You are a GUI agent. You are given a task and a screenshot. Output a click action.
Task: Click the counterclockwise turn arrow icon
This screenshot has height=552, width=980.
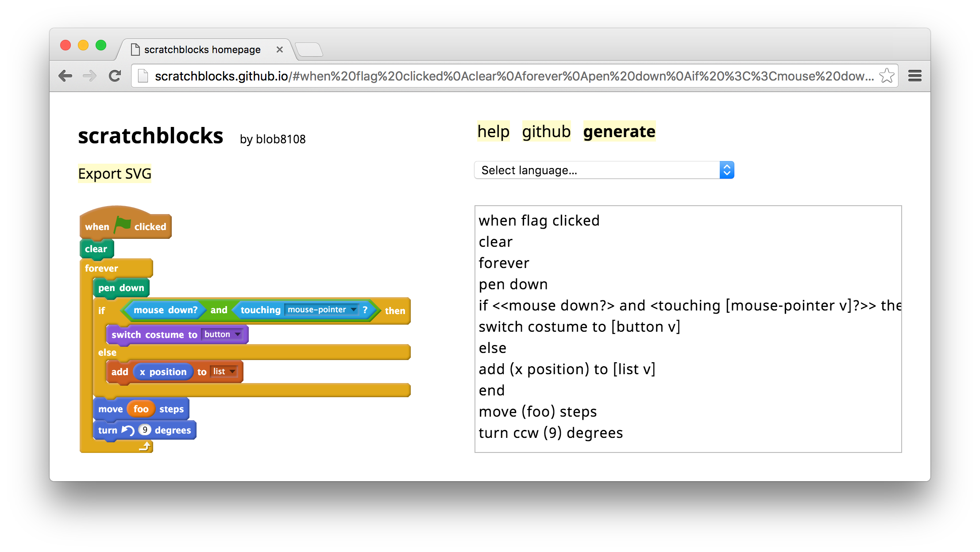(x=128, y=430)
